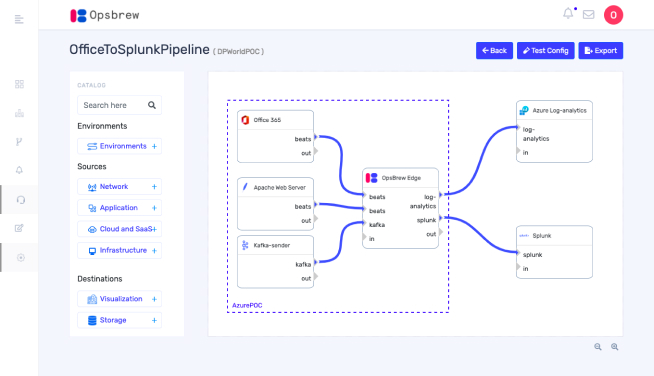Viewport: 654px width, 376px height.
Task: Click Office 365 beats output port
Action: coord(316,137)
